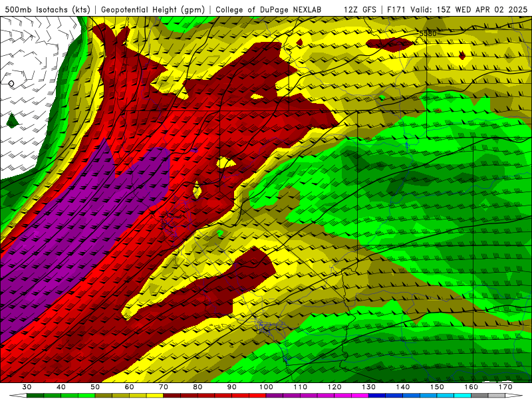Image resolution: width=532 pixels, height=399 pixels.
Task: Click the 100 knot legend value
Action: [266, 387]
